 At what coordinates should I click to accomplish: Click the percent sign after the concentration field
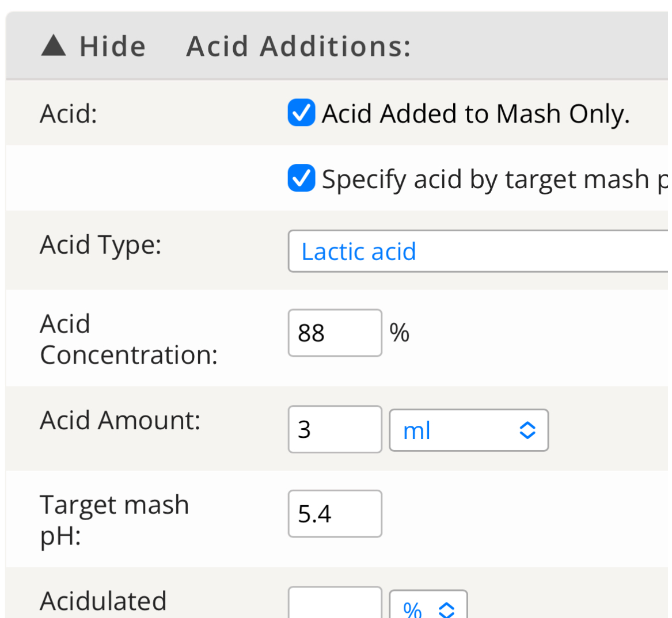(399, 333)
